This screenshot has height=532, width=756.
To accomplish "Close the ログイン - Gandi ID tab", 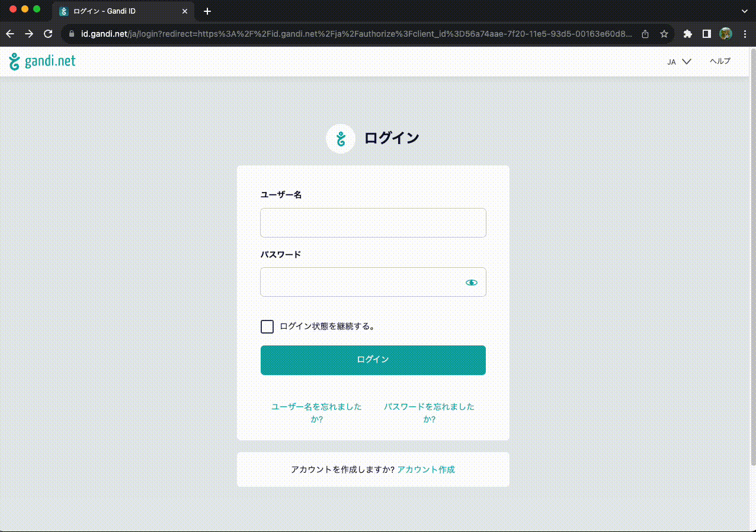I will [185, 11].
